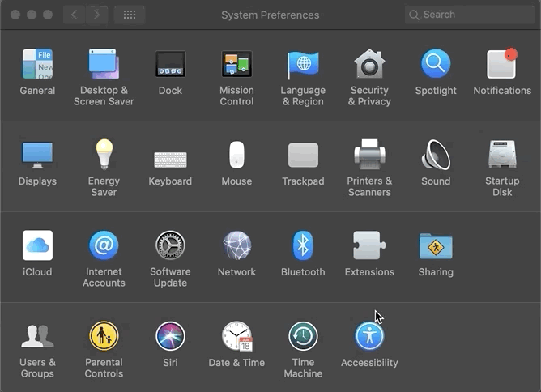Screen dimensions: 541x392
Task: Open the Sound preferences pane
Action: 436,156
